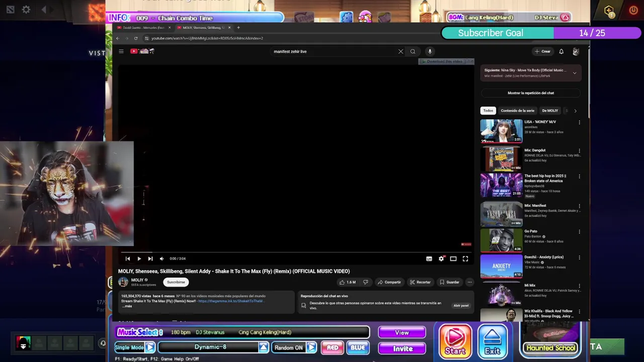The width and height of the screenshot is (644, 362).
Task: Open the more actions ellipsis under the video
Action: [469, 282]
